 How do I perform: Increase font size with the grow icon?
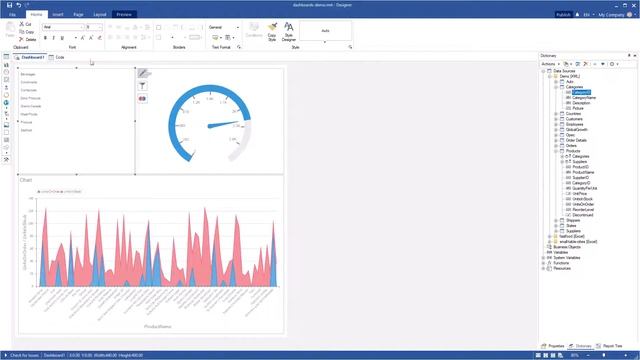point(82,38)
